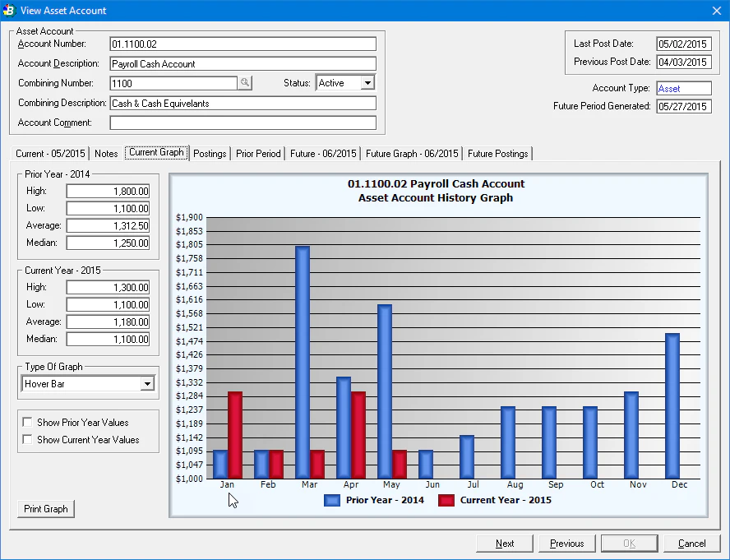Screen dimensions: 730x560
Task: Click Cancel to close the dialog
Action: pyautogui.click(x=691, y=543)
